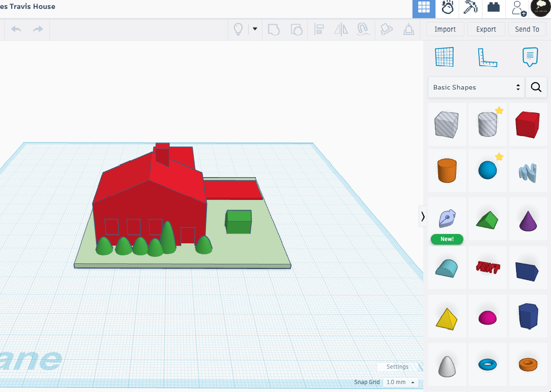Image resolution: width=551 pixels, height=392 pixels.
Task: Select the Workplane tool
Action: tap(444, 57)
